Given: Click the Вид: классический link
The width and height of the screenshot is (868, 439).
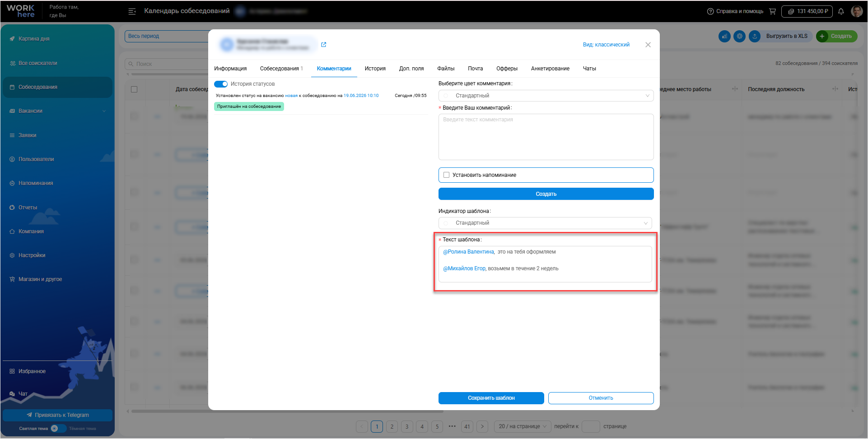Looking at the screenshot, I should 606,45.
